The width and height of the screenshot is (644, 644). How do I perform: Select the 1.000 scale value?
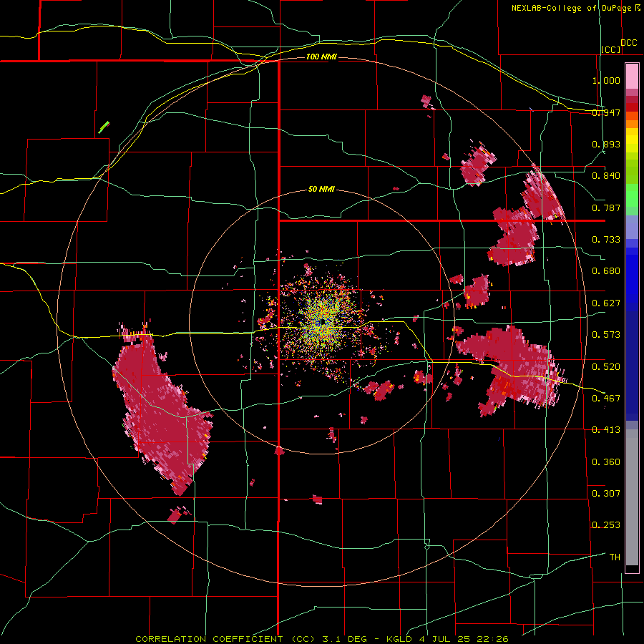tap(606, 80)
